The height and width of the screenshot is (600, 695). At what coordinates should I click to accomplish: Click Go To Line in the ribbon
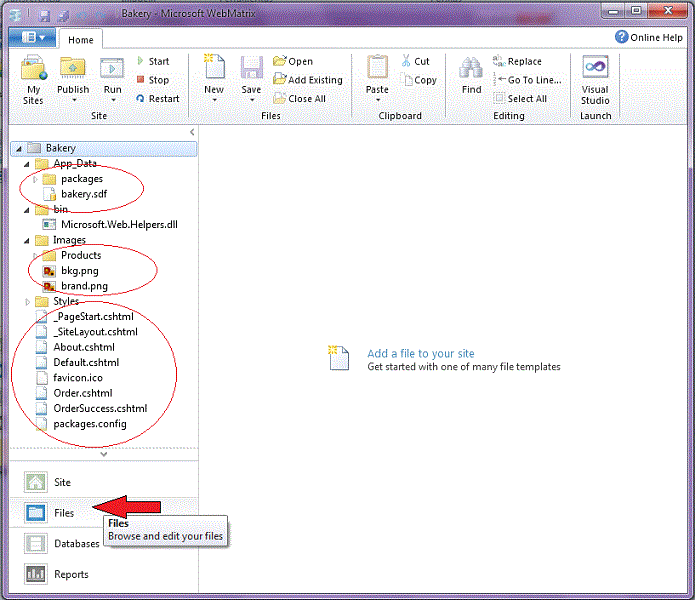point(527,80)
